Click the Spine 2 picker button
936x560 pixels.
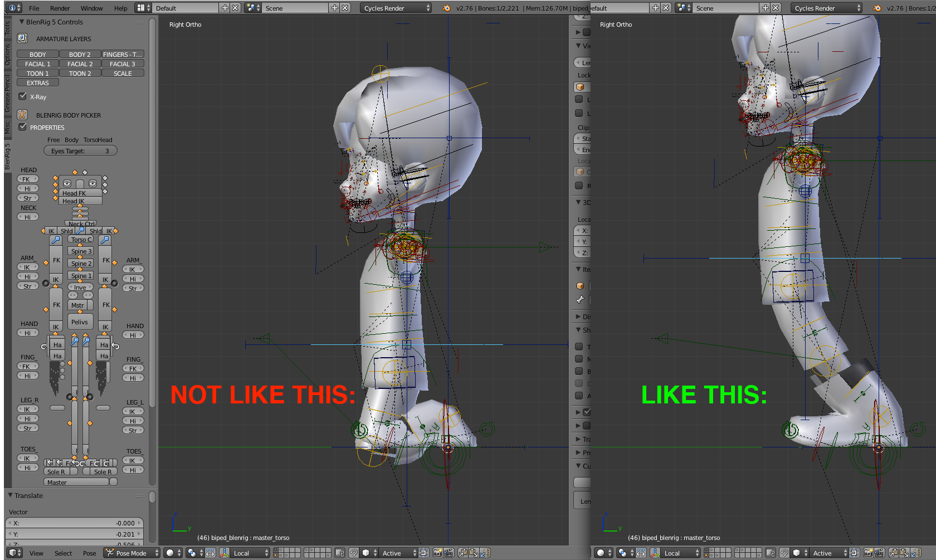tap(81, 263)
